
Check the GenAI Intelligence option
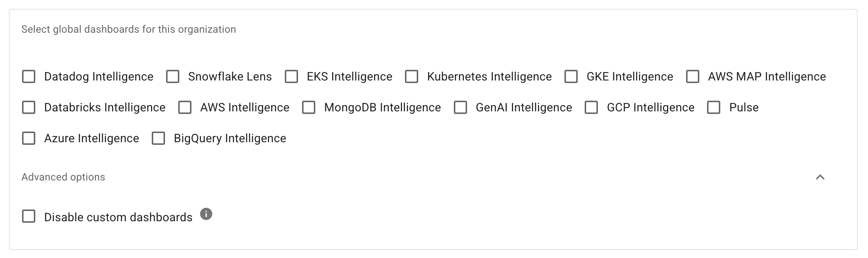[x=460, y=108]
